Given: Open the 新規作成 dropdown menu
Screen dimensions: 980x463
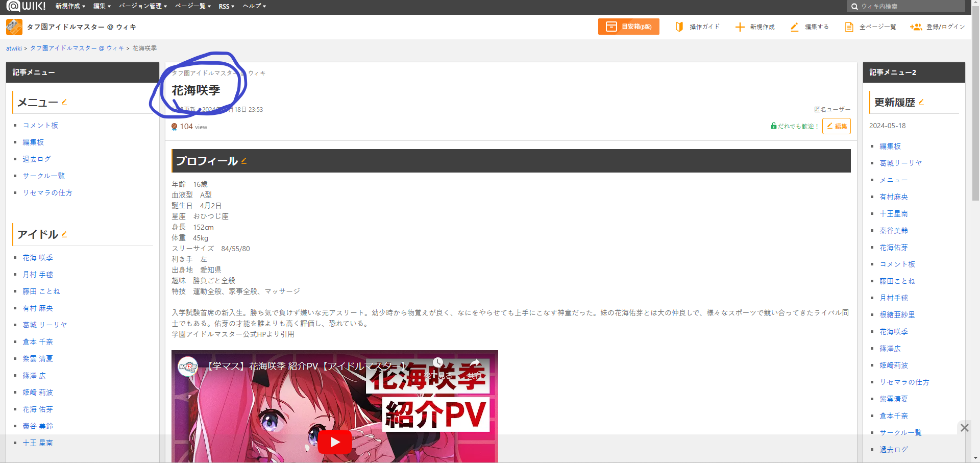Looking at the screenshot, I should coord(70,6).
